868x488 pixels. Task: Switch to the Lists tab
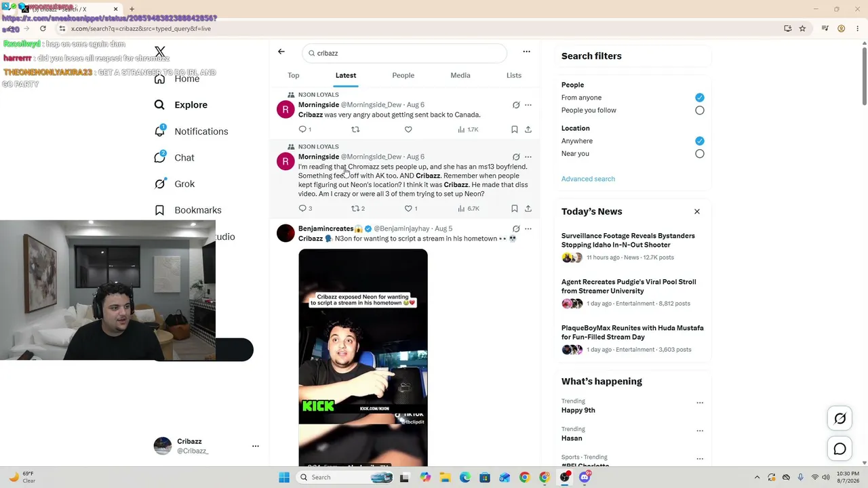point(514,75)
